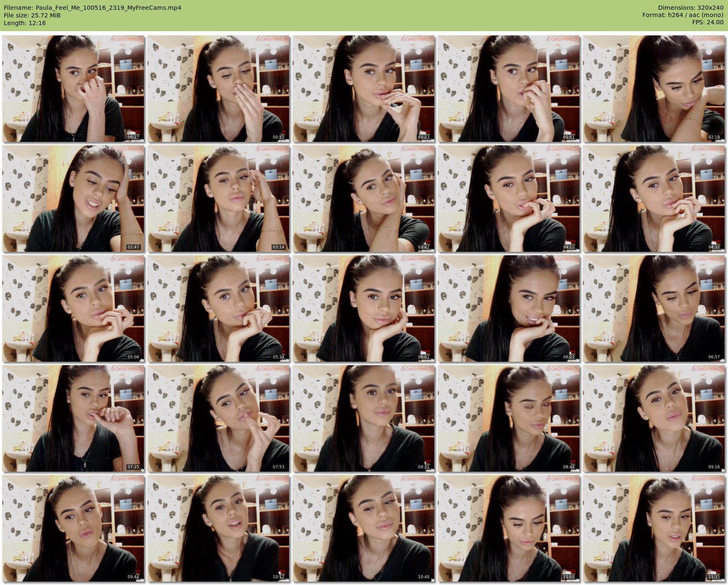
Task: Click the final thumbnail stamped 11:35
Action: 654,528
